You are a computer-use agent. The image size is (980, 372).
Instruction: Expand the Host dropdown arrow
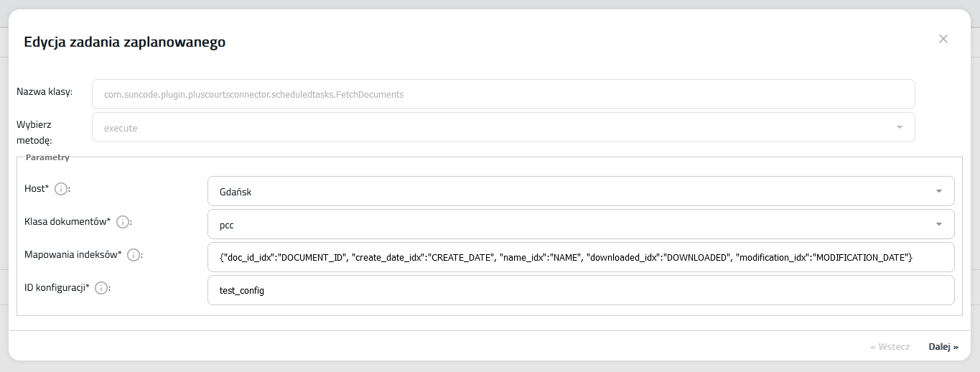[x=938, y=192]
